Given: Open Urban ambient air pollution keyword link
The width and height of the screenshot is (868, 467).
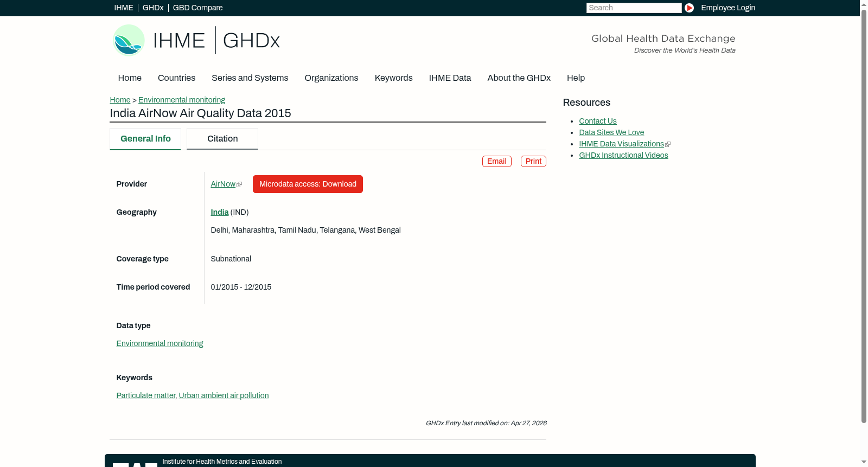Looking at the screenshot, I should coord(224,396).
